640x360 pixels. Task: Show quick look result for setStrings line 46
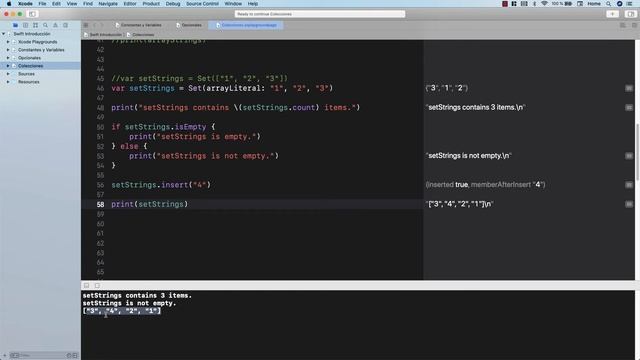coord(629,88)
